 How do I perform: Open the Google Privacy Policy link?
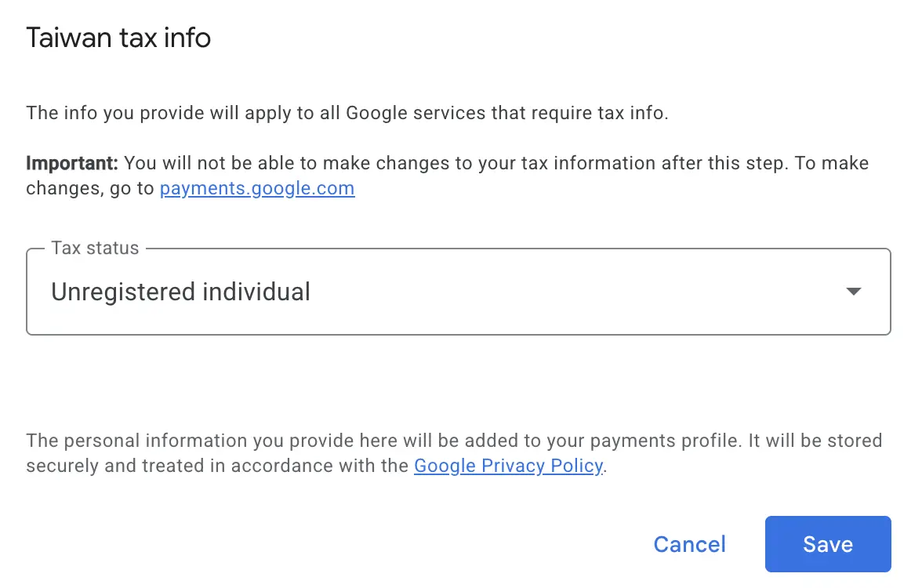509,466
